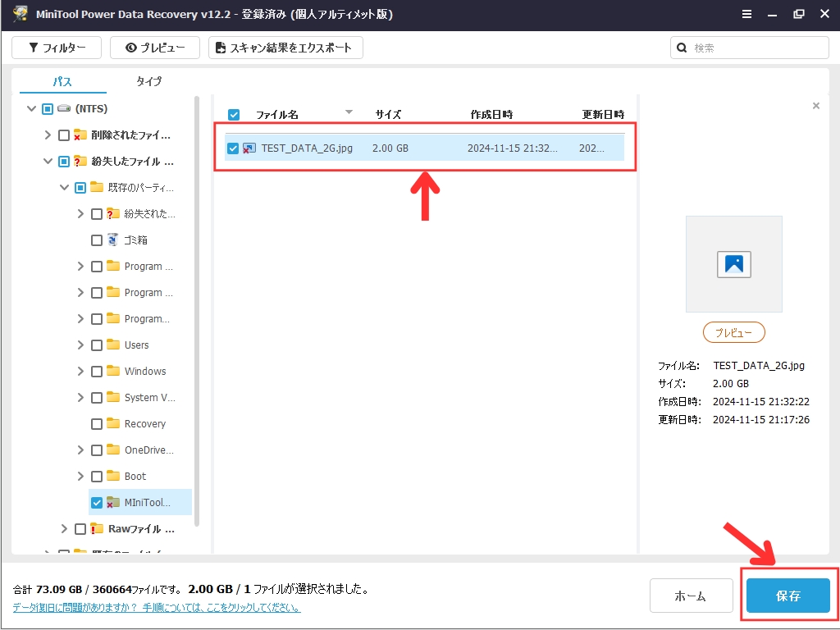Click the folder tree vertical scrollbar

(x=197, y=311)
